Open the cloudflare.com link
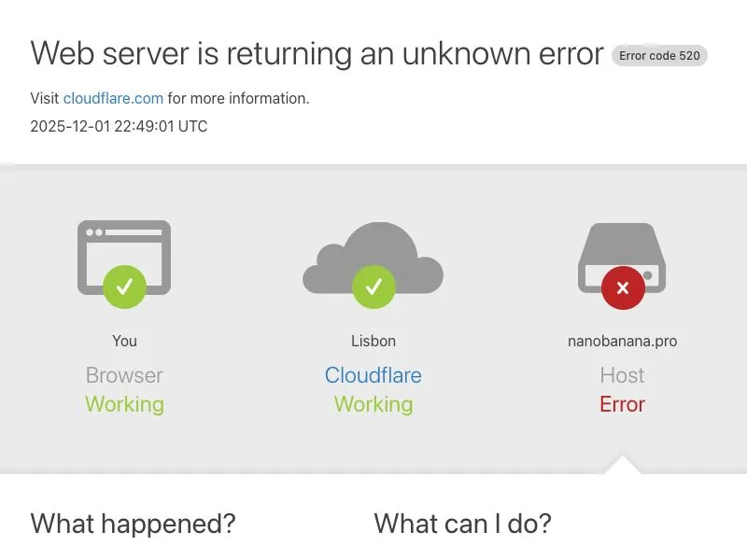 point(113,98)
